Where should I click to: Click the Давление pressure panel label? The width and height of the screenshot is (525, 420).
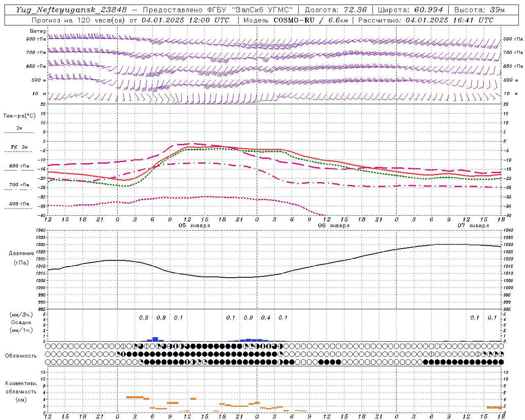21,253
